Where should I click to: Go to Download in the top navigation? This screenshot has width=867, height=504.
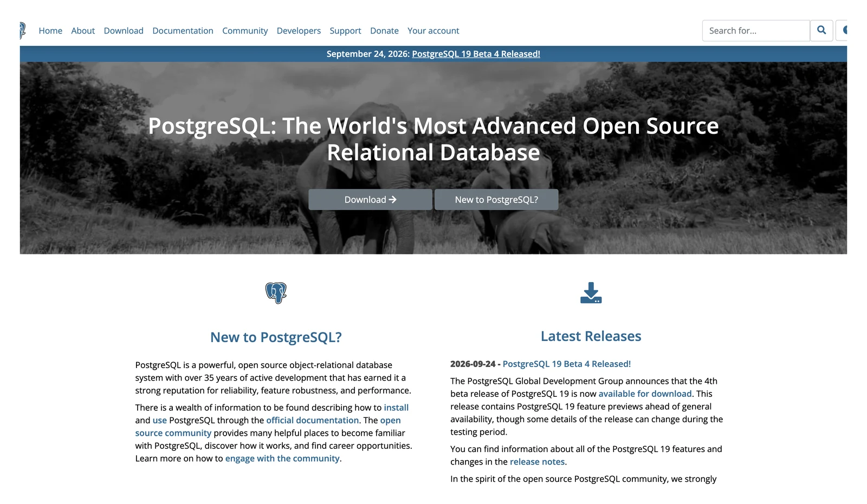[x=124, y=31]
